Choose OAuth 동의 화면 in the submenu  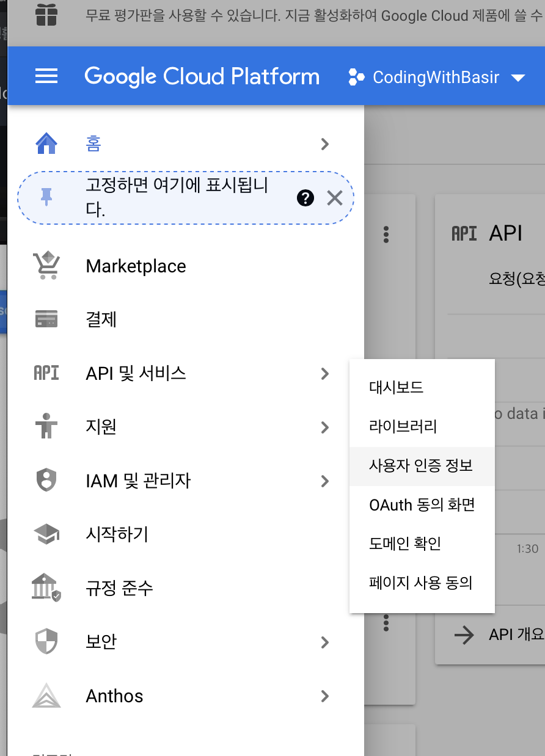point(422,504)
